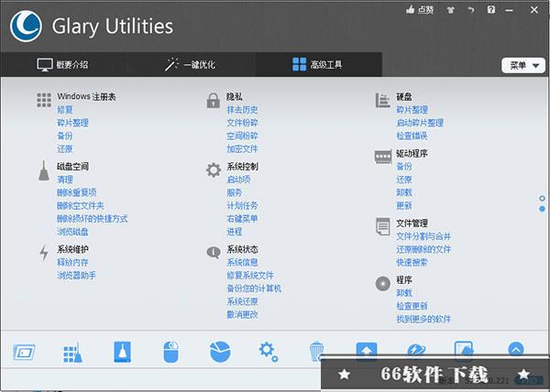Click 卸载 under 驱动程序
The image size is (550, 392).
pyautogui.click(x=404, y=192)
